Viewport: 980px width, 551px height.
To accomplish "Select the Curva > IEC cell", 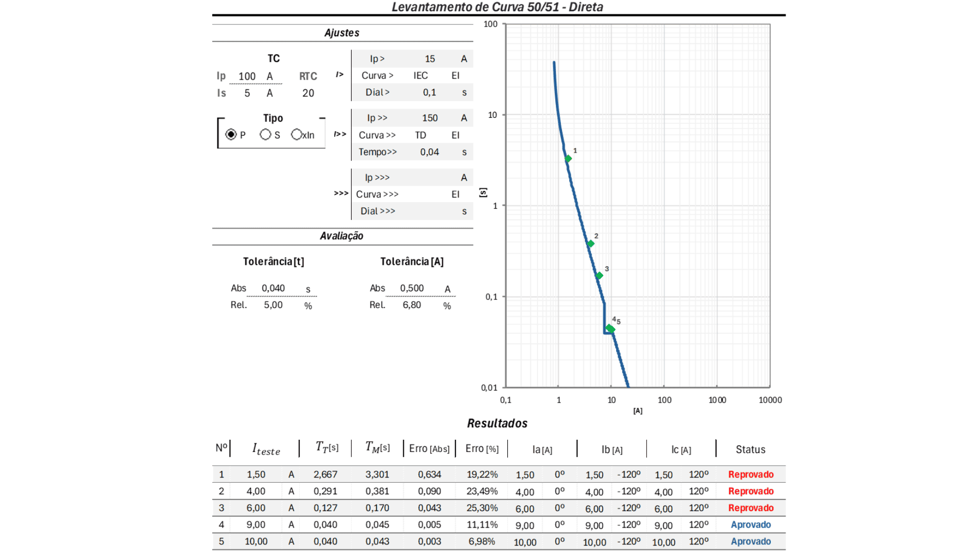I will click(x=421, y=76).
